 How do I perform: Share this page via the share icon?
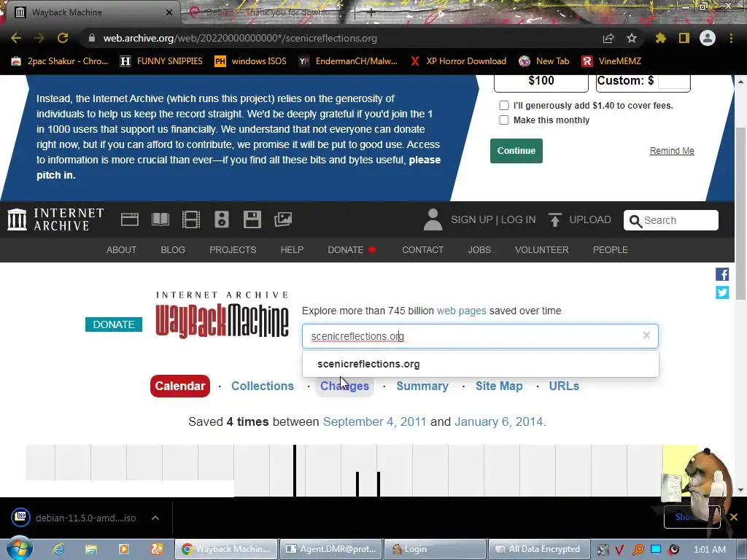coord(608,38)
